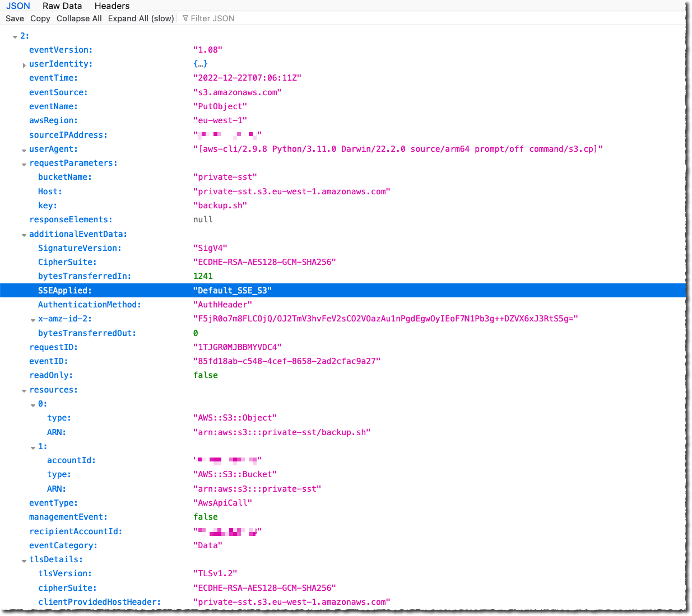Collapse the x-amz-id-2 entry
This screenshot has width=692, height=616.
point(33,320)
